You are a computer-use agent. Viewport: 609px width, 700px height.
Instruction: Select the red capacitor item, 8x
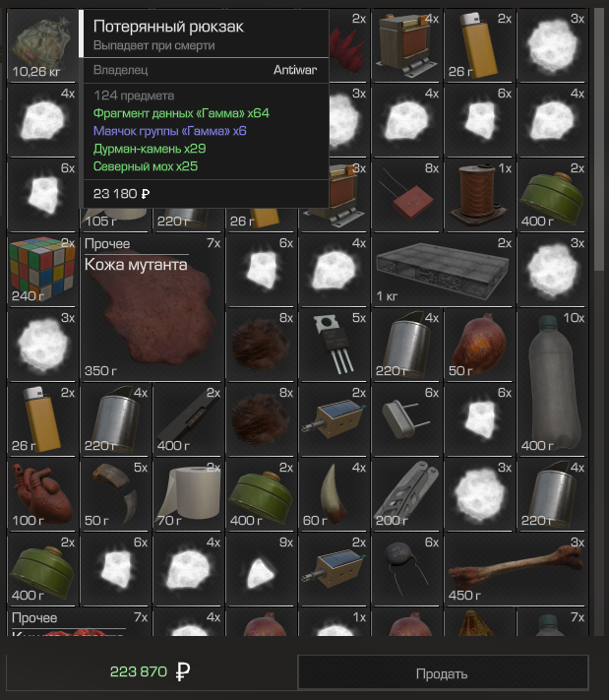pyautogui.click(x=406, y=195)
